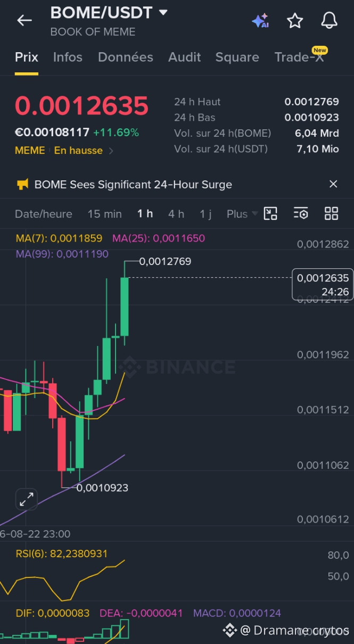Click the DIF indicator value
The image size is (354, 644).
point(53,613)
